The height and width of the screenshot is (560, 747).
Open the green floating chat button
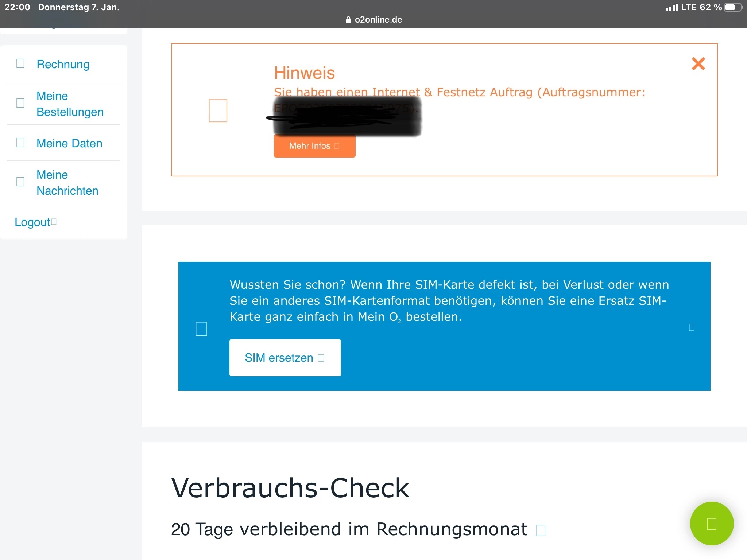(711, 524)
